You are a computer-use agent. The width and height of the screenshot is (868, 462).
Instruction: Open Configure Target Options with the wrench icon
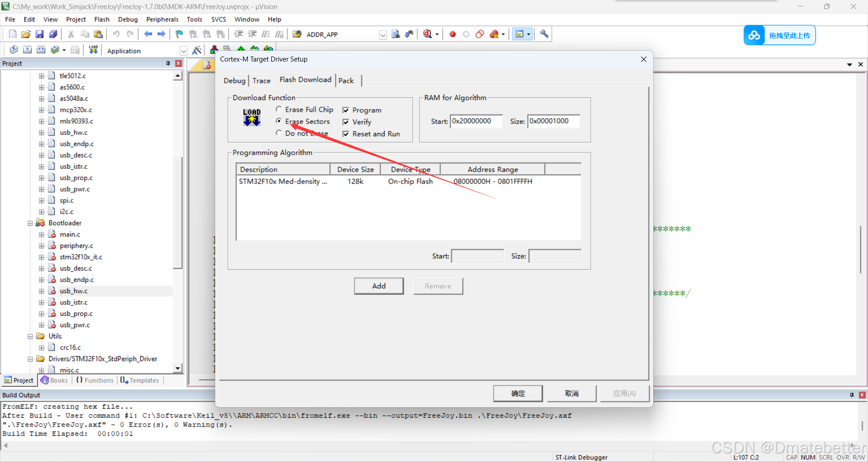pyautogui.click(x=543, y=34)
